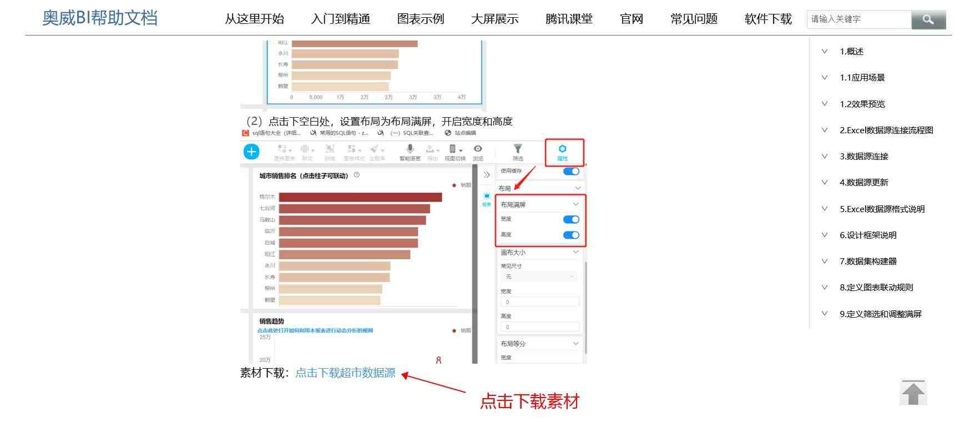Jump to 6.设计框架说明 section
Viewport: 980px width, 432px height.
click(868, 235)
